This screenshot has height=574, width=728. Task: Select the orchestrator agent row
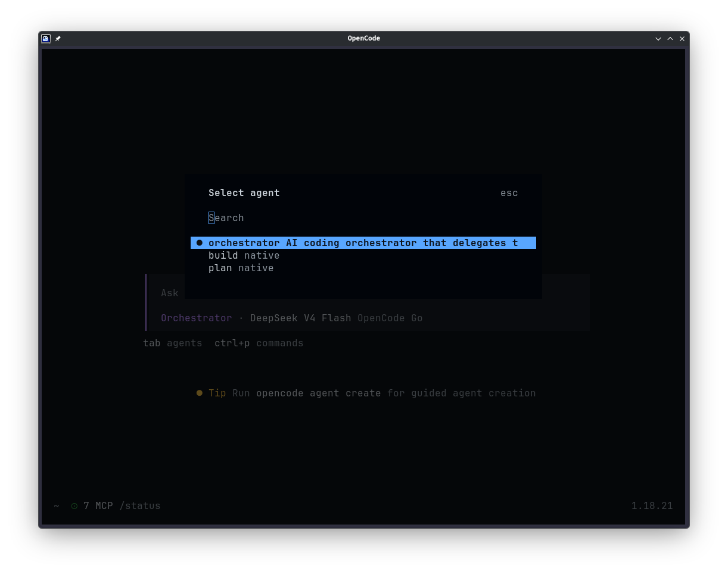[363, 243]
